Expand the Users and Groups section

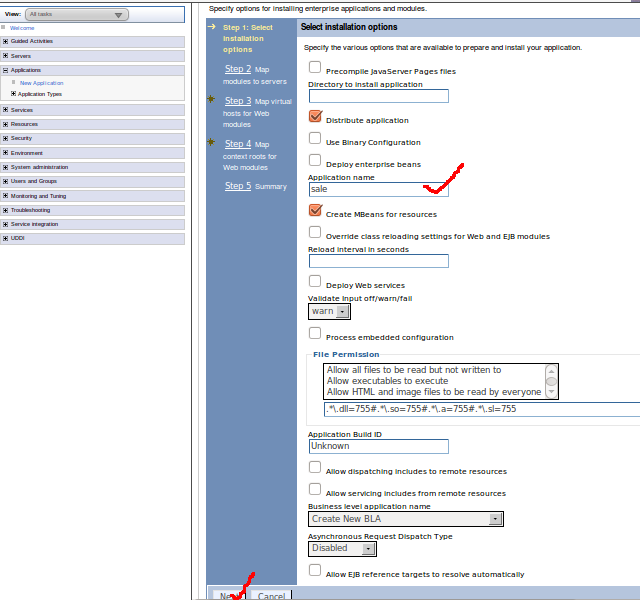5,181
